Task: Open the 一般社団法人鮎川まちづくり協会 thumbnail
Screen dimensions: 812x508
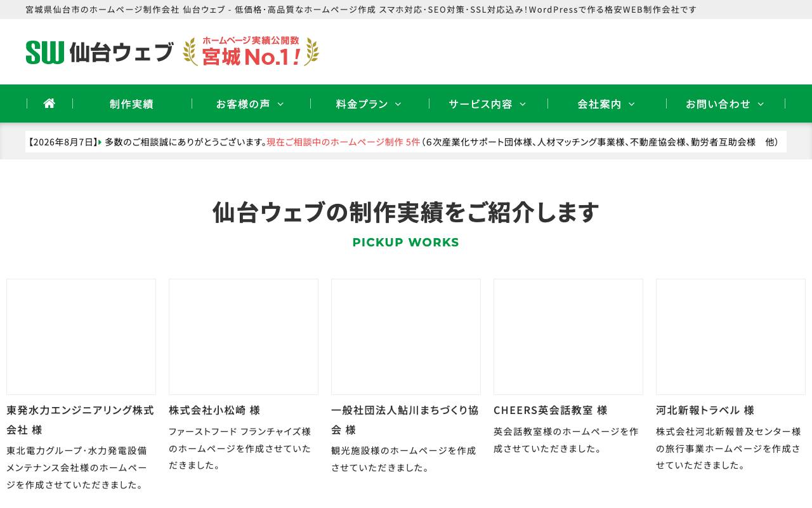Action: 406,337
